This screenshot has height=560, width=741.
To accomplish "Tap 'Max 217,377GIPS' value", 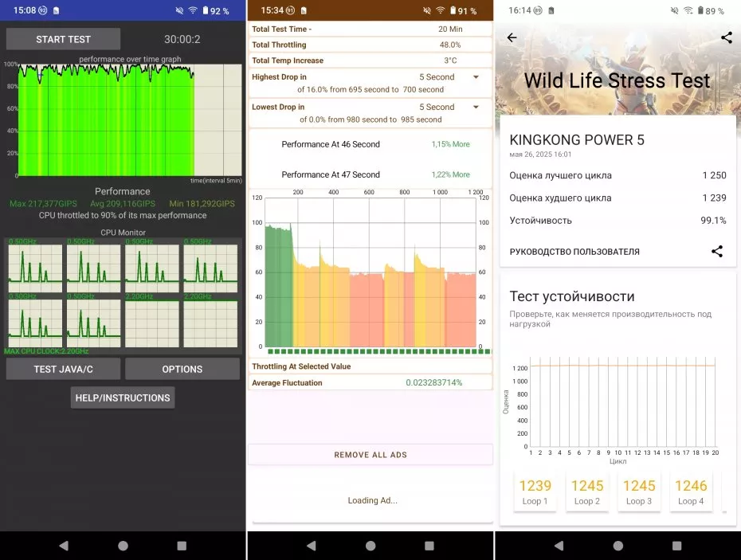I will pos(43,204).
